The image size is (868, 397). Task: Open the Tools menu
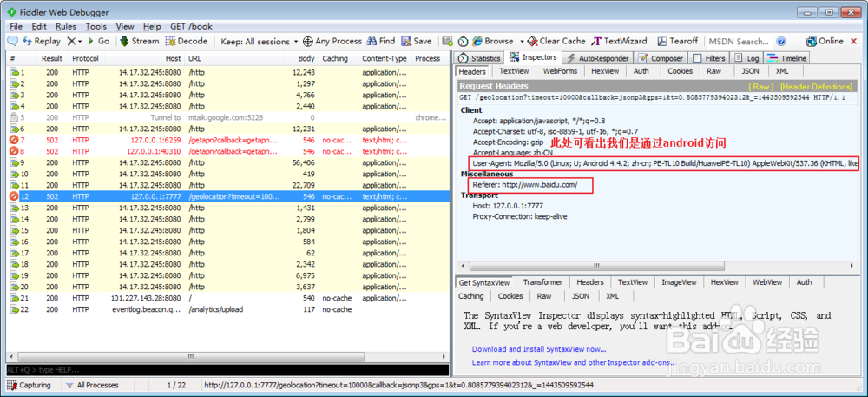coord(95,26)
